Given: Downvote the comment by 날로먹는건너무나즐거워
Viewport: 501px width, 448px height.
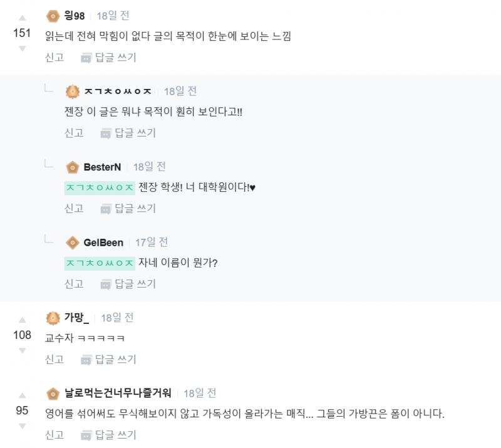Looking at the screenshot, I should coord(23,426).
